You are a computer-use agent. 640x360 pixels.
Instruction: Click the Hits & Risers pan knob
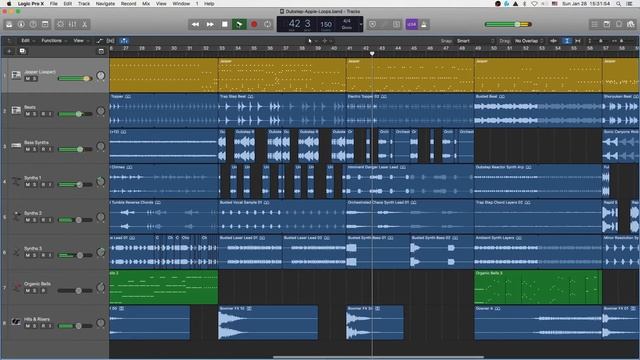[x=100, y=323]
